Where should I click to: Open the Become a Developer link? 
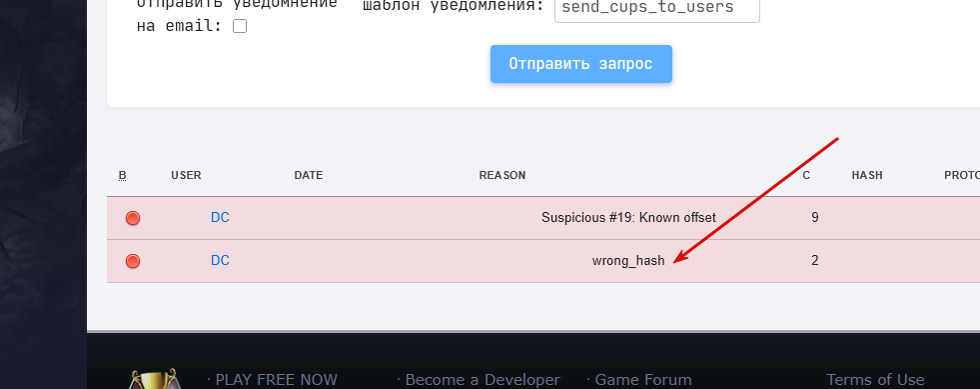pos(479,380)
